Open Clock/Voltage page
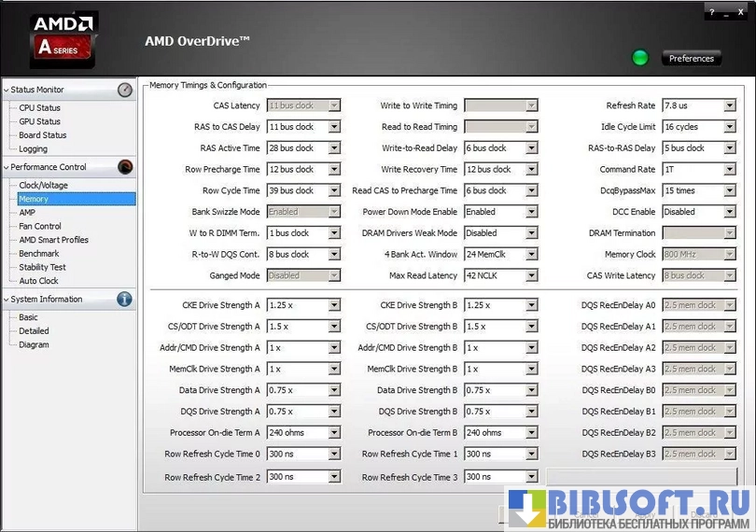The height and width of the screenshot is (532, 756). [43, 186]
